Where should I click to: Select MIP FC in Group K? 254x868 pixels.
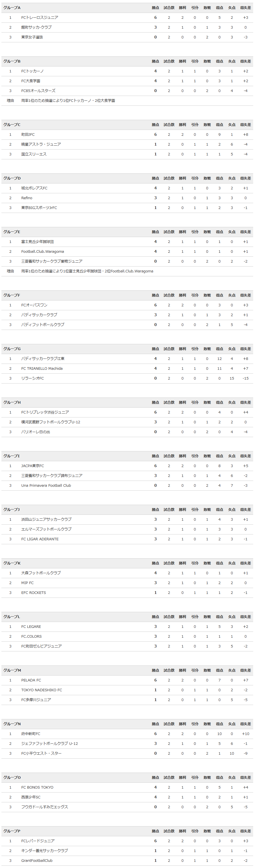(27, 583)
